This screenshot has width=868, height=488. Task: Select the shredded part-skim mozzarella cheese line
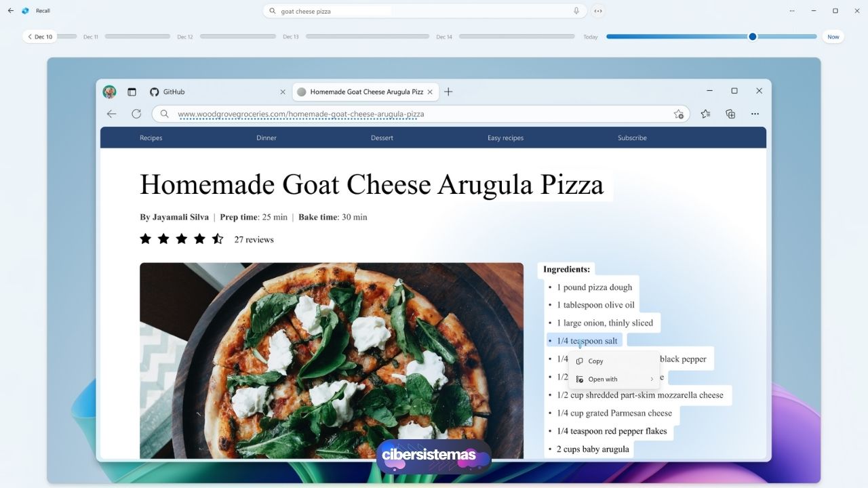tap(640, 395)
